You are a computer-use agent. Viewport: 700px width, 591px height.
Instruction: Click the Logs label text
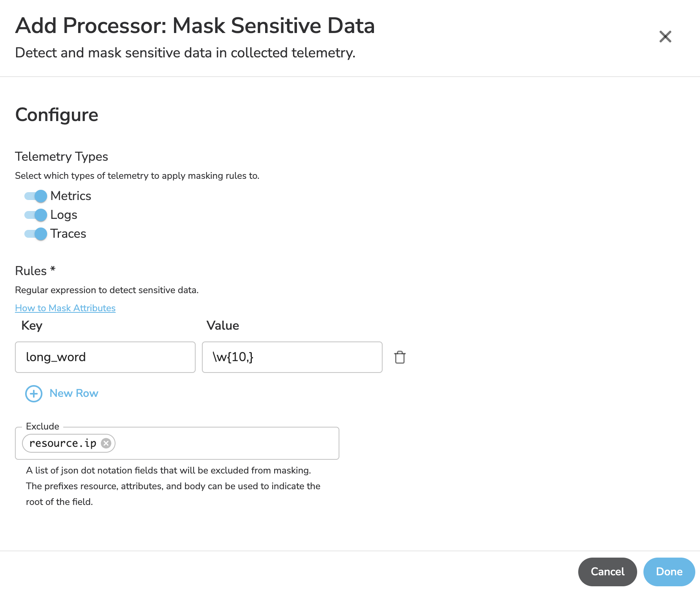point(64,215)
